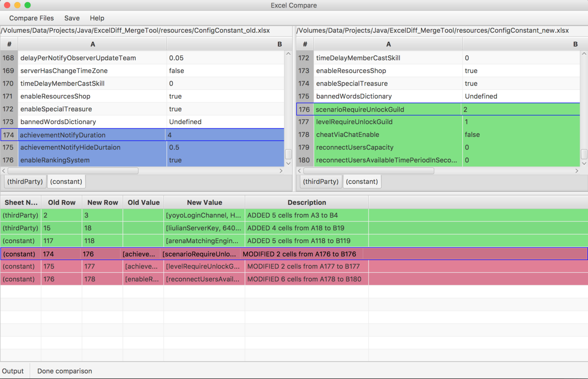Click the Old Value column header
Image resolution: width=588 pixels, height=379 pixels.
click(143, 202)
